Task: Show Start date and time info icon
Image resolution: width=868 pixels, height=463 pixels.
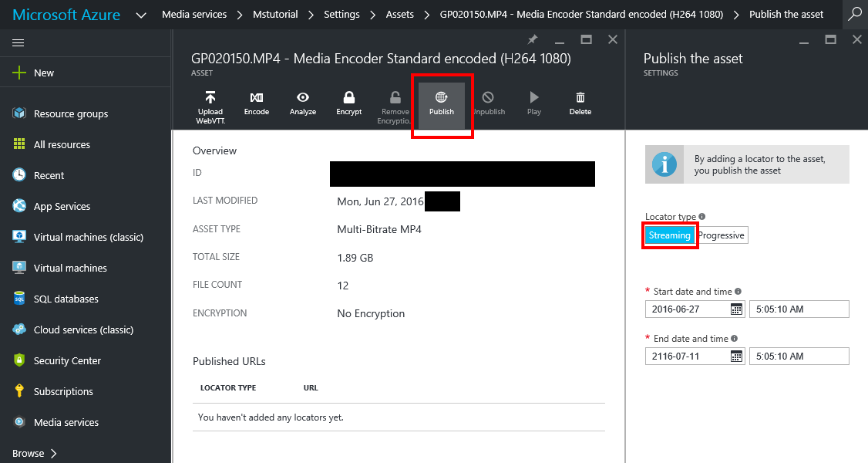Action: click(738, 292)
